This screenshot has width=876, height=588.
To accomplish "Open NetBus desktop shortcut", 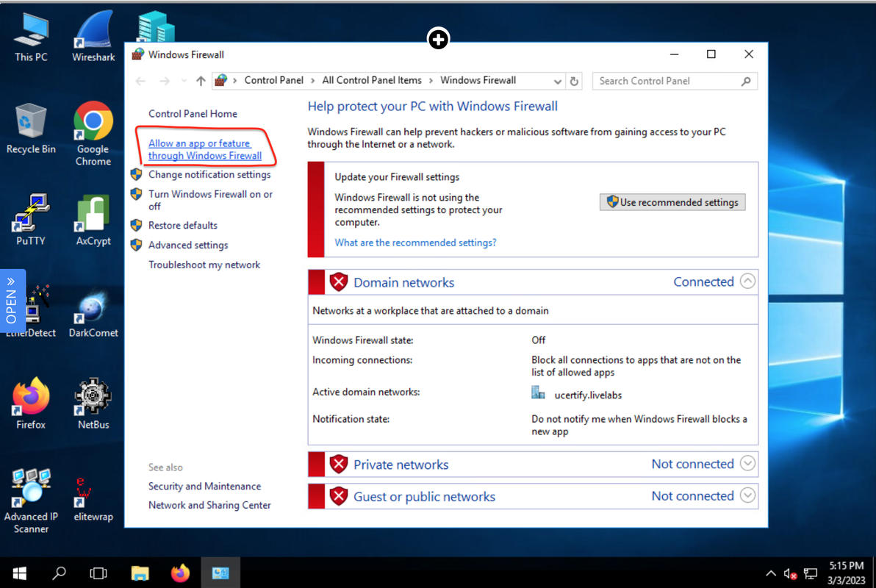I will pyautogui.click(x=93, y=404).
